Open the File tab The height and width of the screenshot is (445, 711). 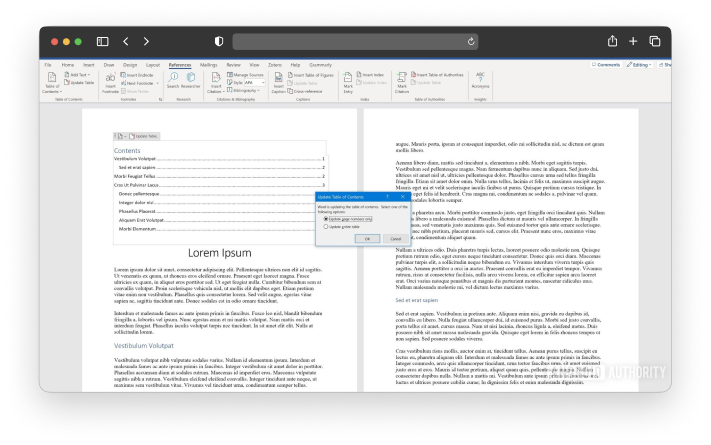[x=48, y=65]
